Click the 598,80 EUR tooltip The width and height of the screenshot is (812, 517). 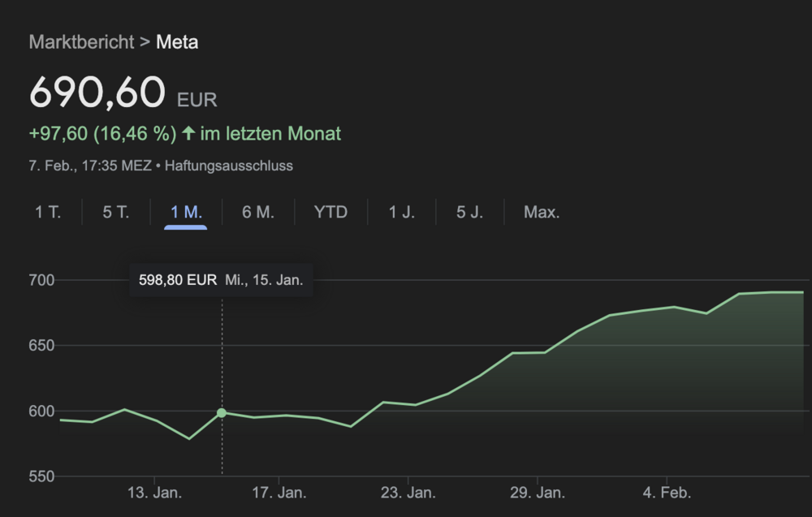(221, 280)
